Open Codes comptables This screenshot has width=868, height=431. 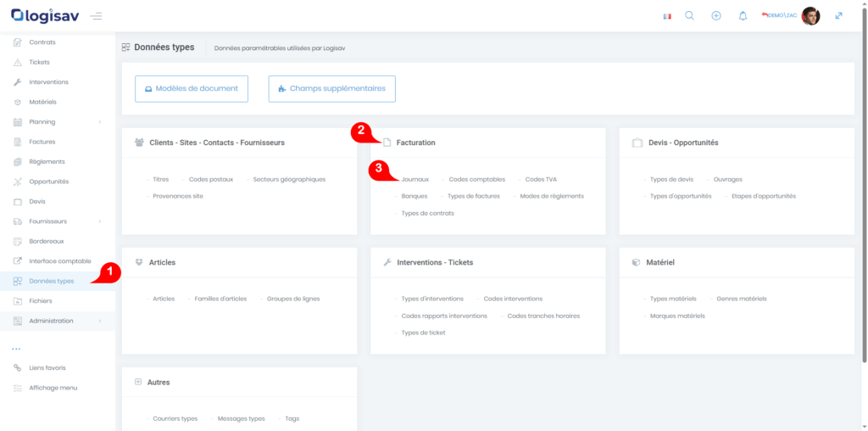[476, 180]
